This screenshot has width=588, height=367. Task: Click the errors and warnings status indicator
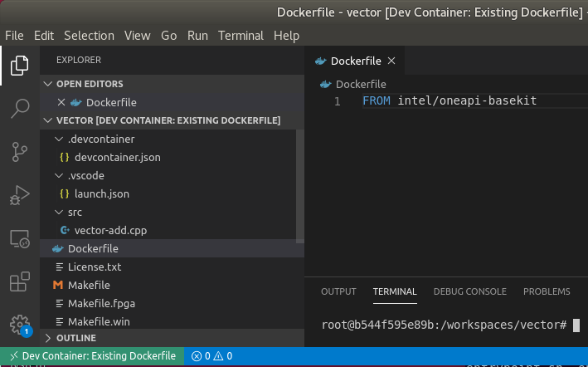pos(212,356)
